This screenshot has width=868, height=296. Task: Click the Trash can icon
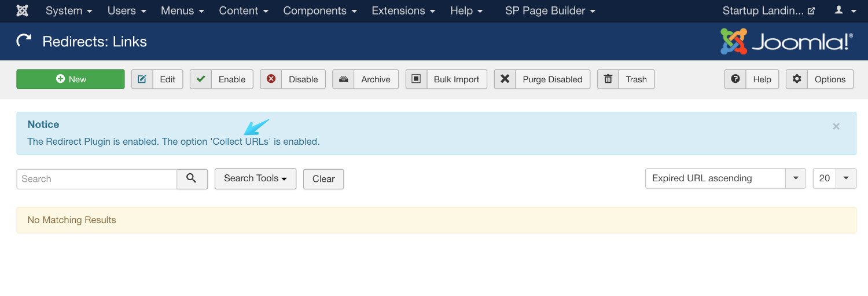tap(608, 79)
